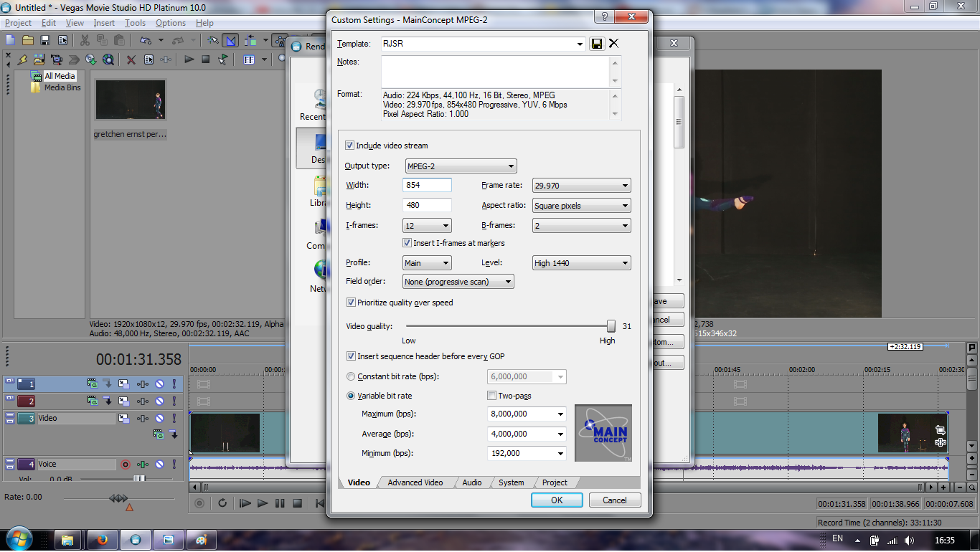Click the Cut scissors icon in the toolbar
The height and width of the screenshot is (552, 980).
point(85,41)
